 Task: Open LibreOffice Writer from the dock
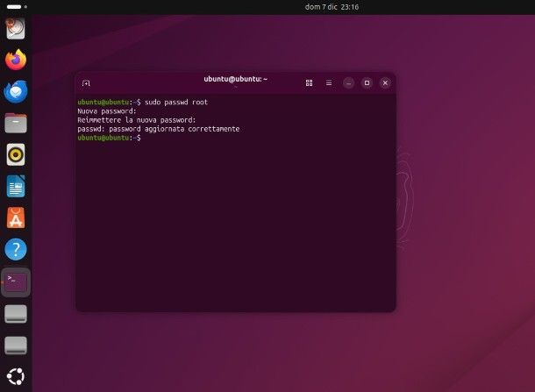pos(16,186)
